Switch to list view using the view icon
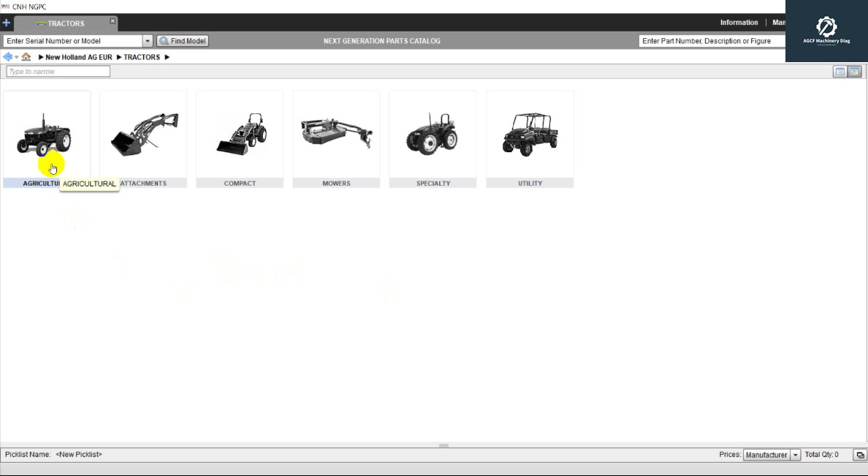868x476 pixels. [x=839, y=71]
